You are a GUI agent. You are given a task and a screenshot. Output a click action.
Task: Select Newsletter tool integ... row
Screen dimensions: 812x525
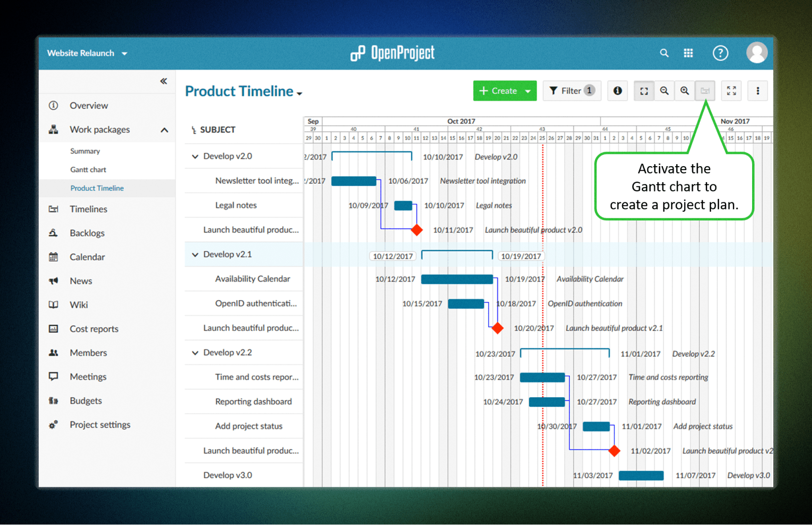[x=244, y=181]
